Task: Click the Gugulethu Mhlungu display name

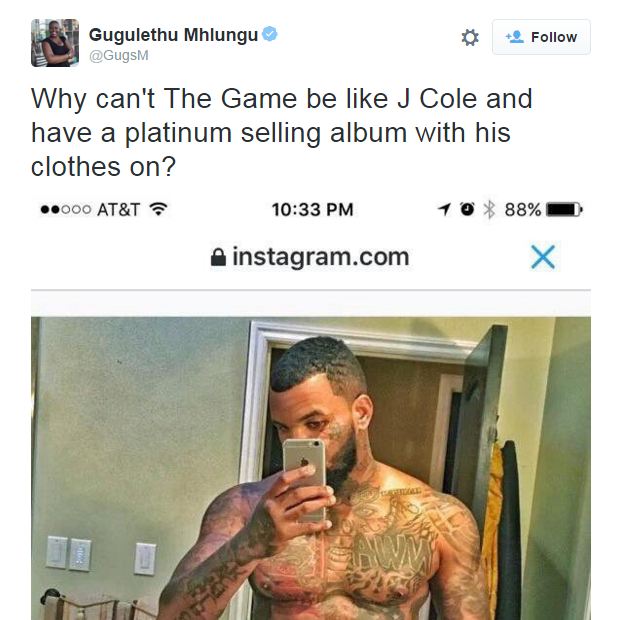Action: pyautogui.click(x=174, y=35)
